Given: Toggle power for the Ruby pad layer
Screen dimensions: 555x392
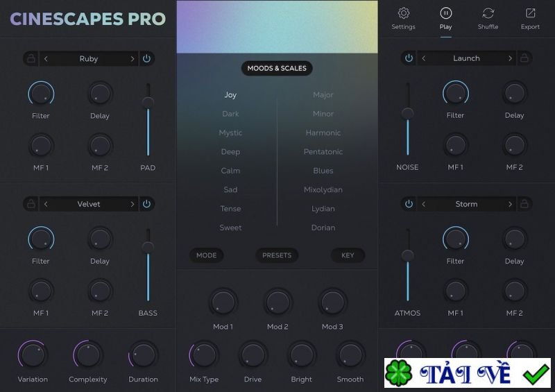Looking at the screenshot, I should 146,59.
